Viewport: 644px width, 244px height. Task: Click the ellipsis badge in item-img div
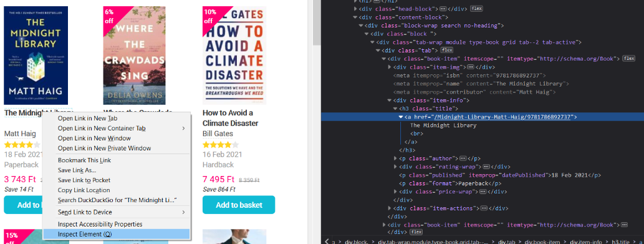click(x=471, y=67)
